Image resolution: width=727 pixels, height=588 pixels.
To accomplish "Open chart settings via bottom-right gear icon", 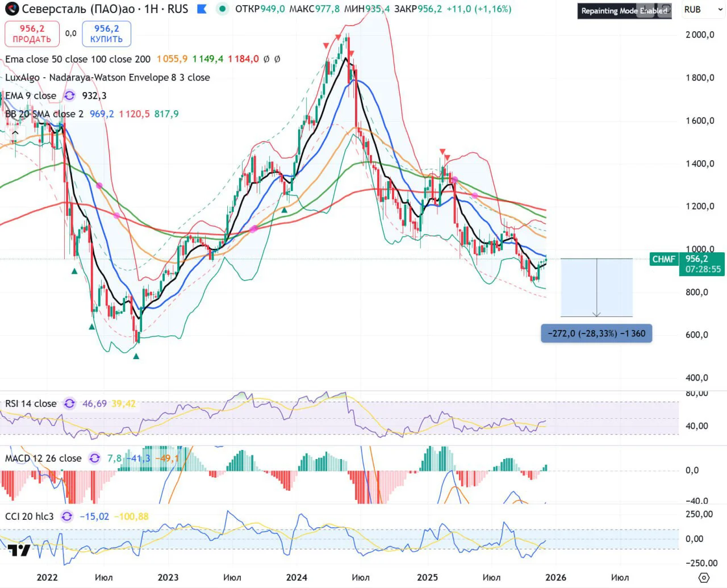I will (704, 578).
